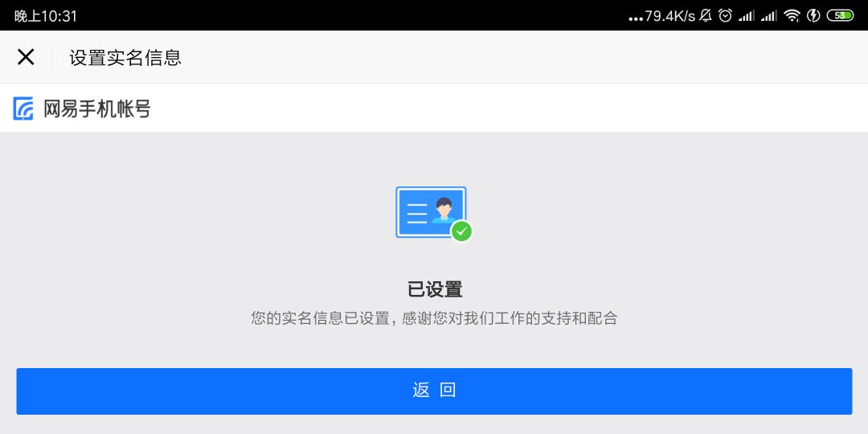This screenshot has height=434, width=868.
Task: Tap the 已设置 status heading
Action: pyautogui.click(x=435, y=289)
